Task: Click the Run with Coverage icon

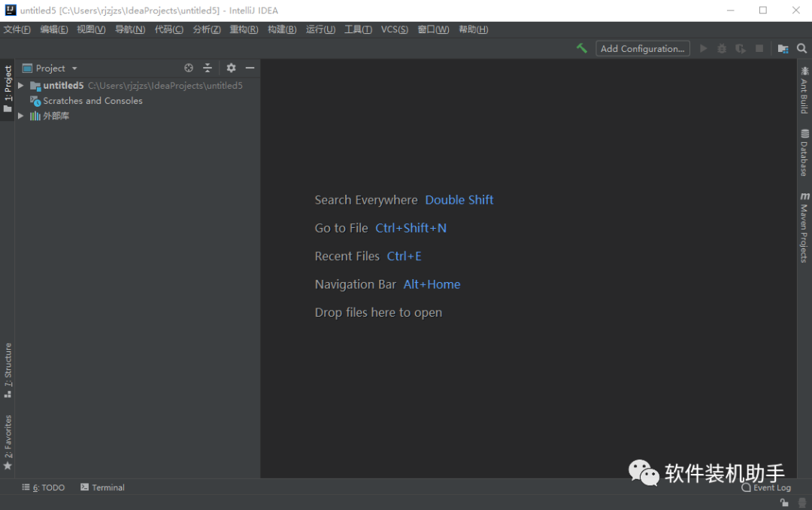Action: (x=741, y=48)
